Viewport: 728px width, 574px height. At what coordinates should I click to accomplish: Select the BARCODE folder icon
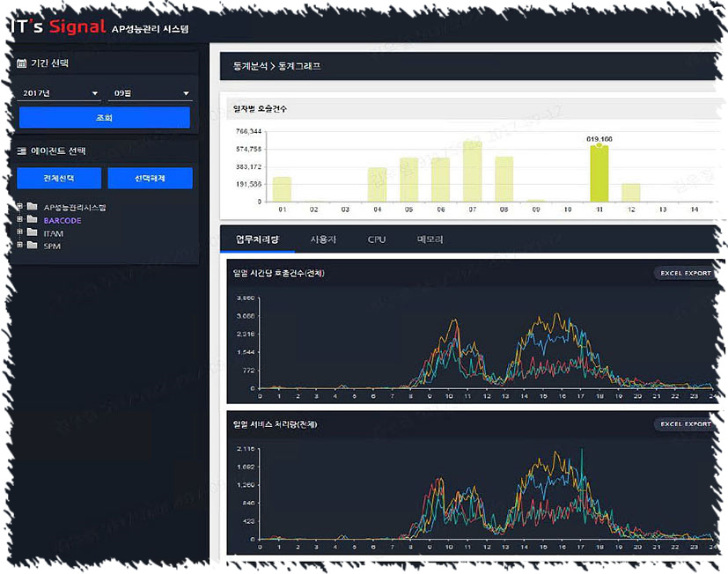32,219
